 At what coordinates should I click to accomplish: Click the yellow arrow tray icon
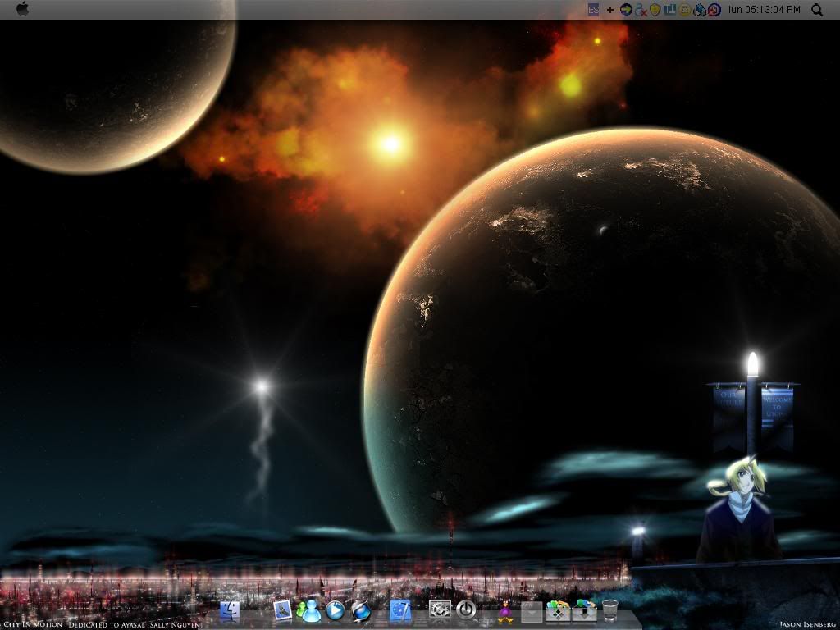pyautogui.click(x=626, y=10)
